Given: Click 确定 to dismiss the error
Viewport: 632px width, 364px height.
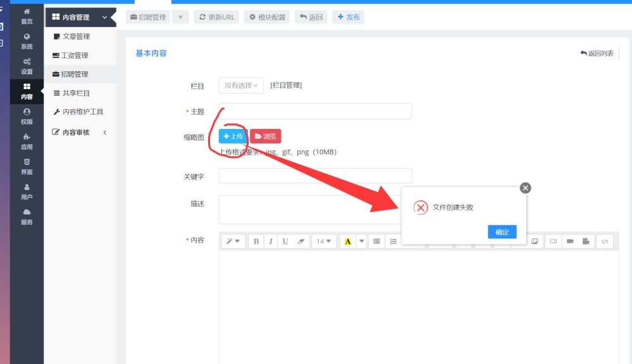Looking at the screenshot, I should click(502, 232).
